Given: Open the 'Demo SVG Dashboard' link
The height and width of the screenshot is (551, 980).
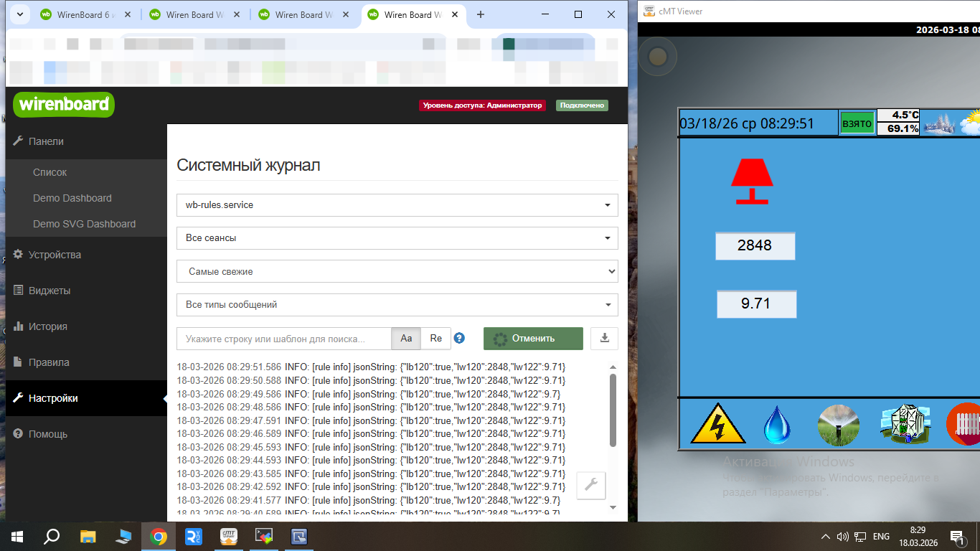Looking at the screenshot, I should tap(84, 224).
